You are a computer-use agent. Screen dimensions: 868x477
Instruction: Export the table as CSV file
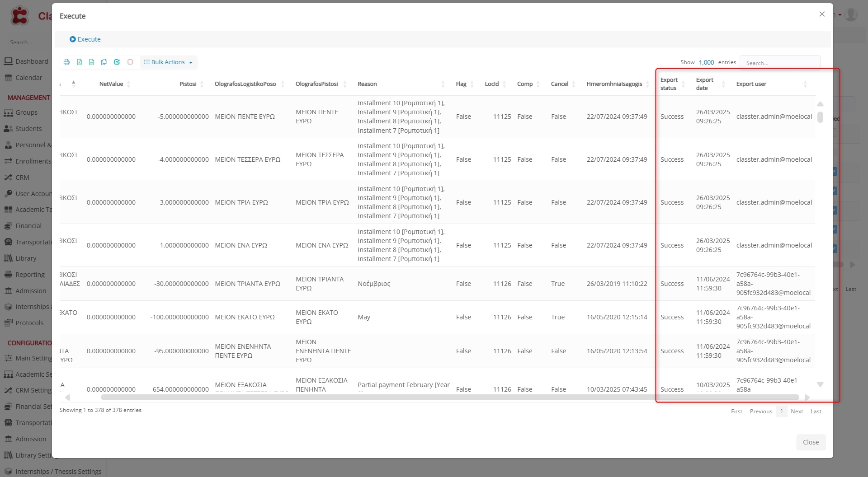[91, 62]
